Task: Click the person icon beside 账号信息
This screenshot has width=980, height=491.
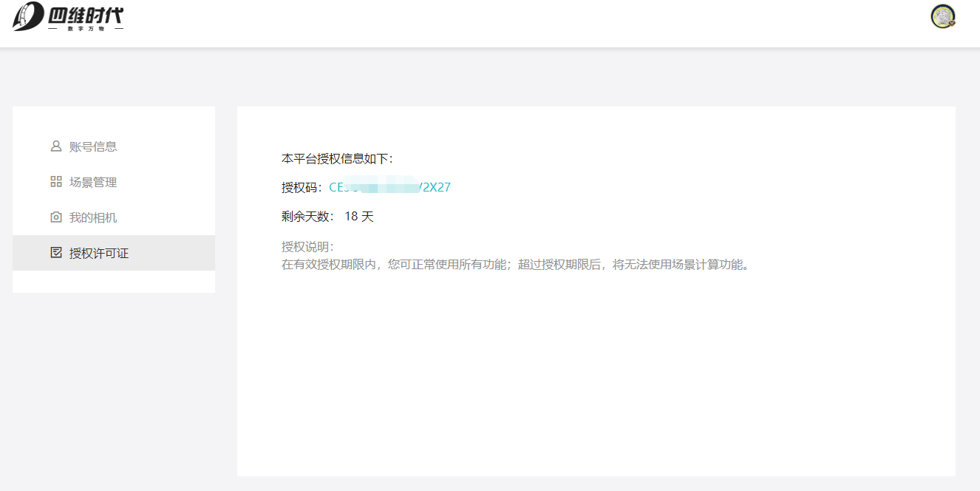Action: [x=55, y=146]
